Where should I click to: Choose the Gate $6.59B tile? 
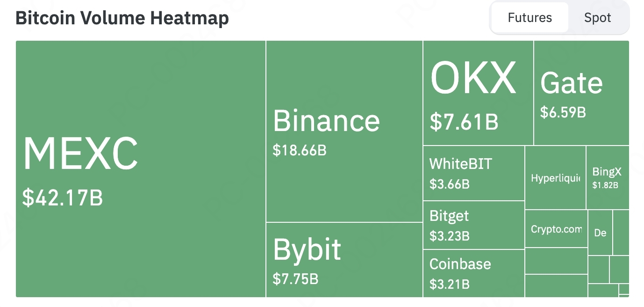coord(581,93)
